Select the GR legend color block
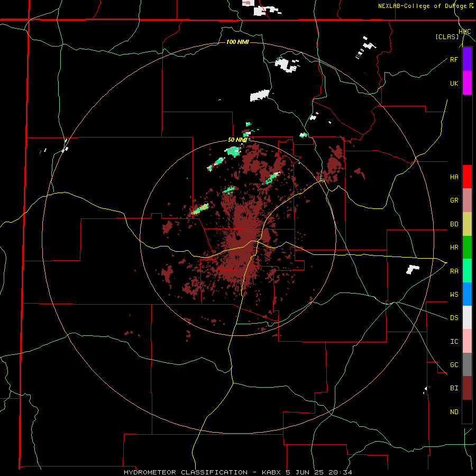 (467, 200)
